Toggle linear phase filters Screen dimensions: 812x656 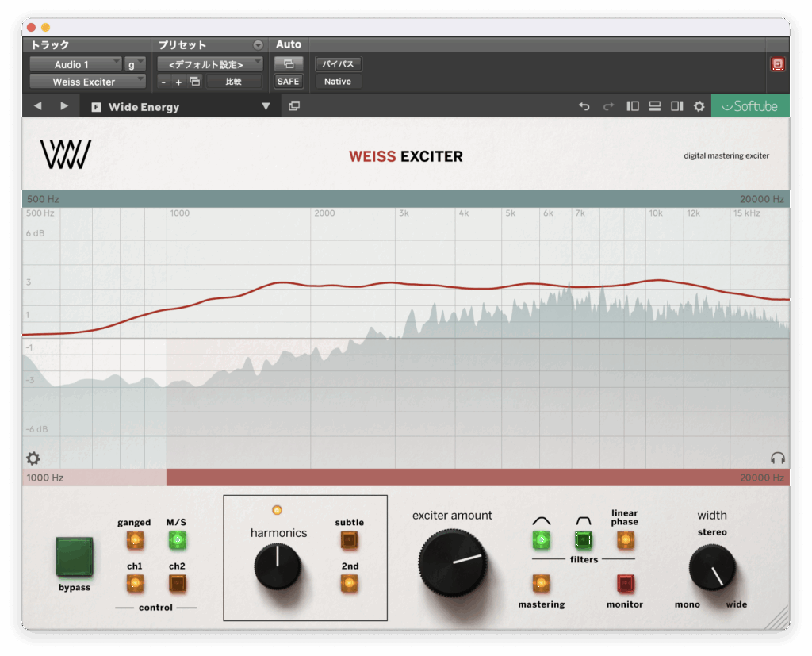(625, 540)
